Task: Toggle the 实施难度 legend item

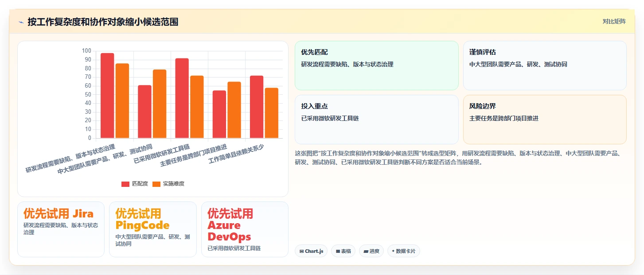Action: [x=168, y=184]
